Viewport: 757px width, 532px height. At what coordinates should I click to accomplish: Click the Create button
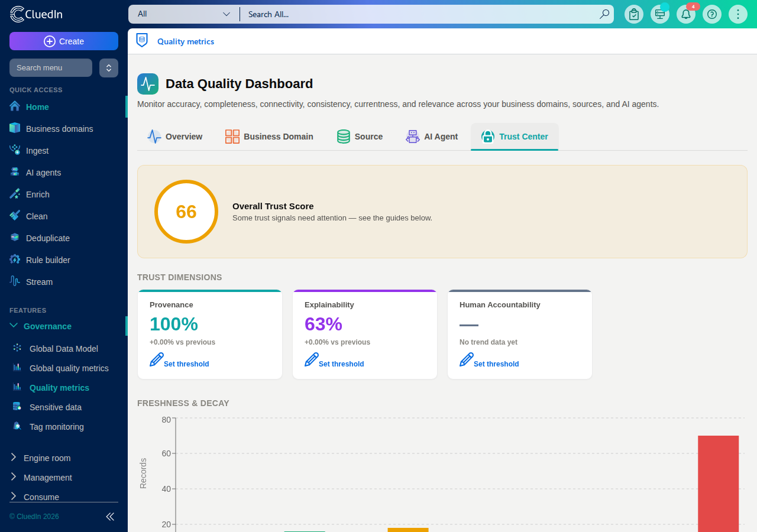click(x=64, y=41)
